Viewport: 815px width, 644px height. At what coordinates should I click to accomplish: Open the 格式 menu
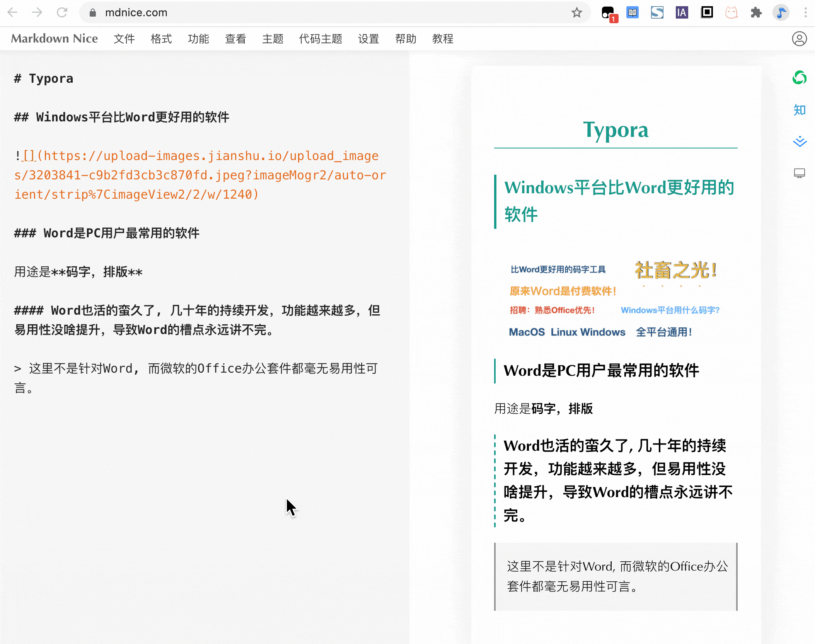click(x=161, y=39)
